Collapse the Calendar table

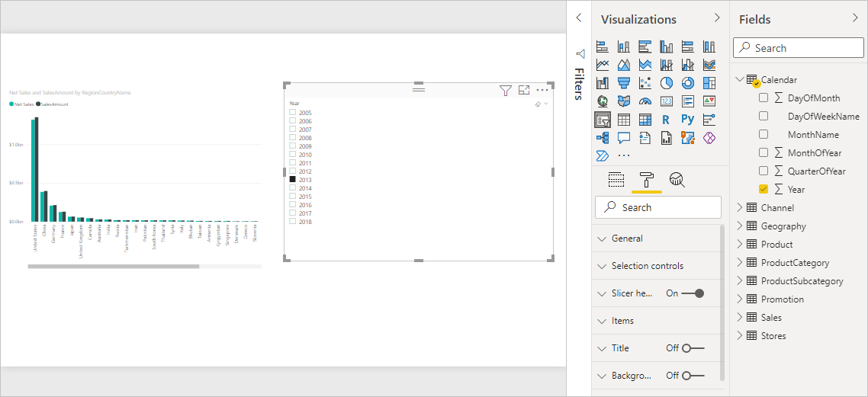click(x=739, y=79)
